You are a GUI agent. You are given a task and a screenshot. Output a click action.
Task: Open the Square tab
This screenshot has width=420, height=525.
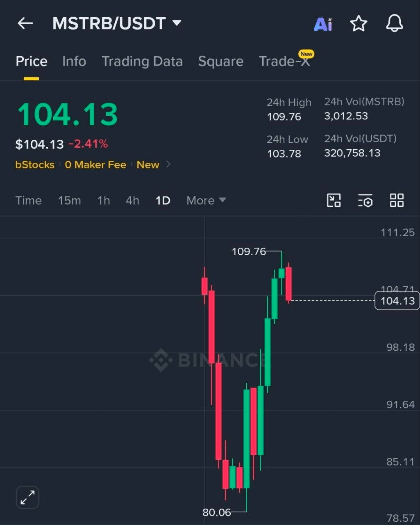tap(221, 61)
